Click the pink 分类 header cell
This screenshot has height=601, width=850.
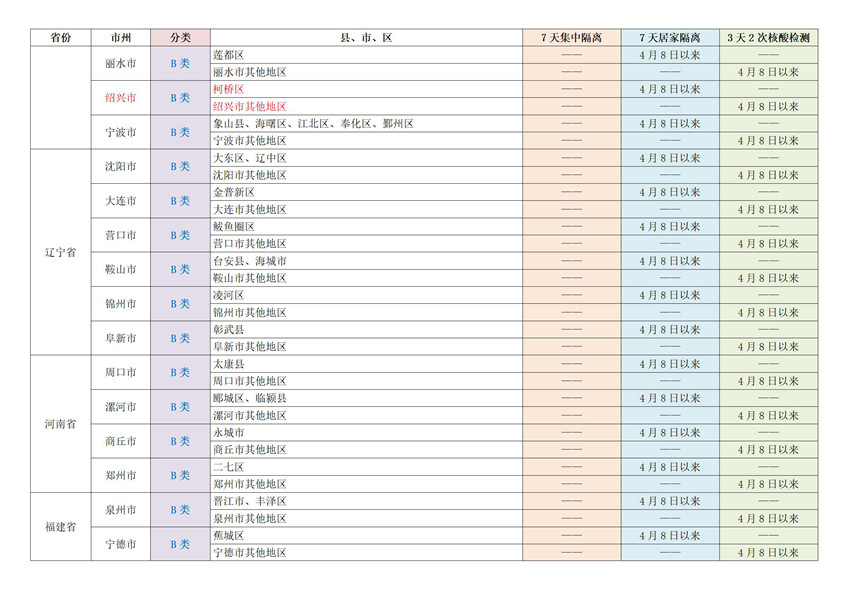coord(180,38)
